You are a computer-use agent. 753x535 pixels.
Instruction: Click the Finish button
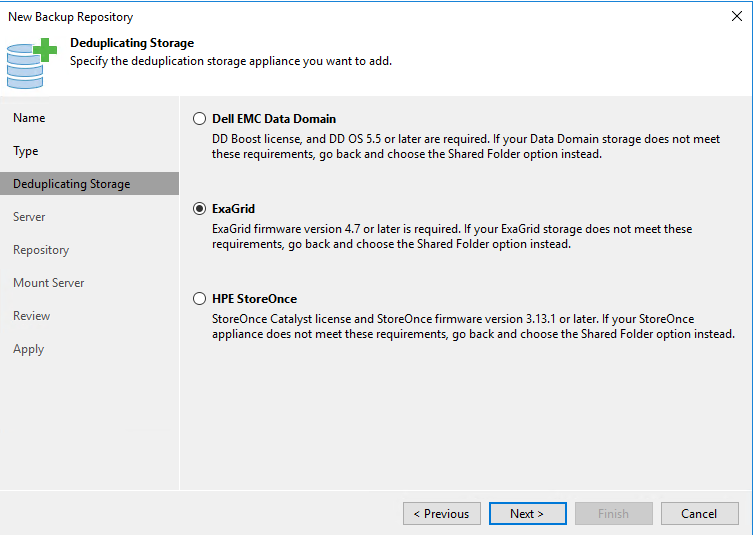pyautogui.click(x=613, y=514)
